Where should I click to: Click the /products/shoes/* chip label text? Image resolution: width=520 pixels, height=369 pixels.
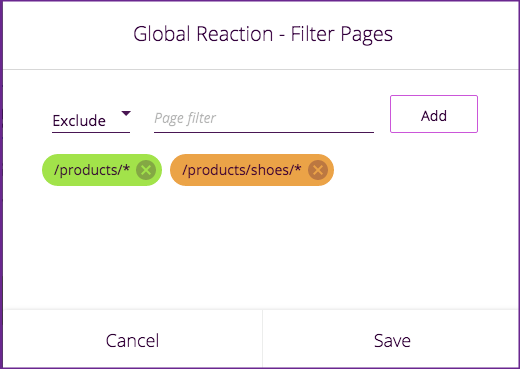click(242, 170)
